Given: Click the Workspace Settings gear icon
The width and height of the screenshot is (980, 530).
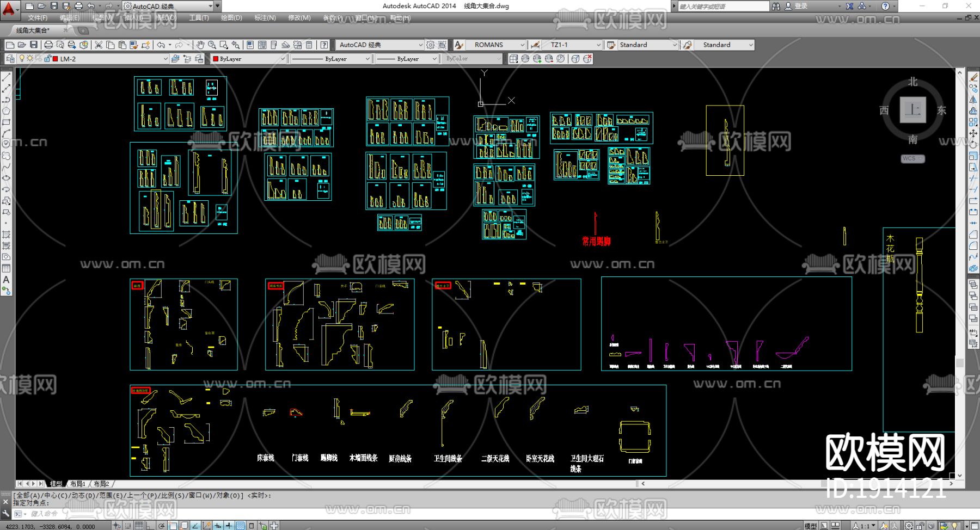Looking at the screenshot, I should tap(431, 45).
